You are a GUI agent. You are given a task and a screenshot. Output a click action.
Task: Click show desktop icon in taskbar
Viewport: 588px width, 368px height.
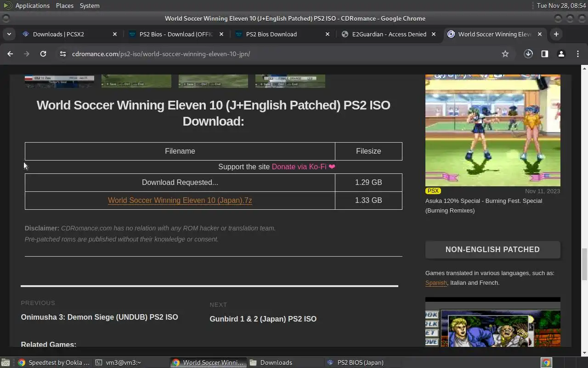tap(6, 362)
